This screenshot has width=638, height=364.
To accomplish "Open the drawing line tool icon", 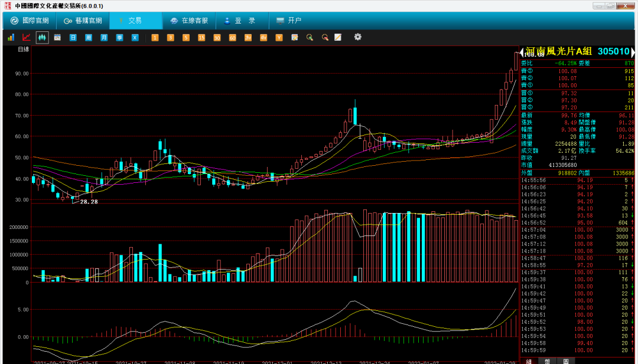I will coord(338,37).
